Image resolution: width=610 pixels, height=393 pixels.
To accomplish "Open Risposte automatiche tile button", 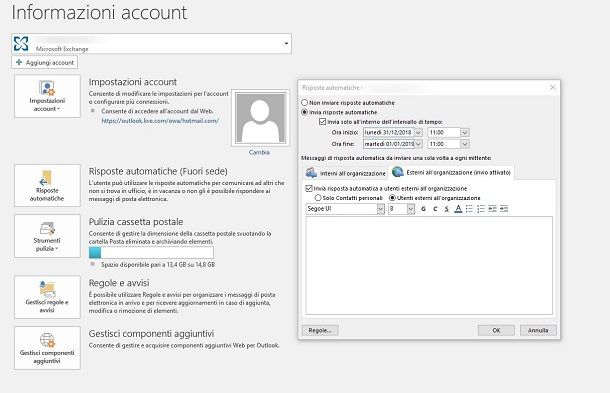I will point(47,185).
